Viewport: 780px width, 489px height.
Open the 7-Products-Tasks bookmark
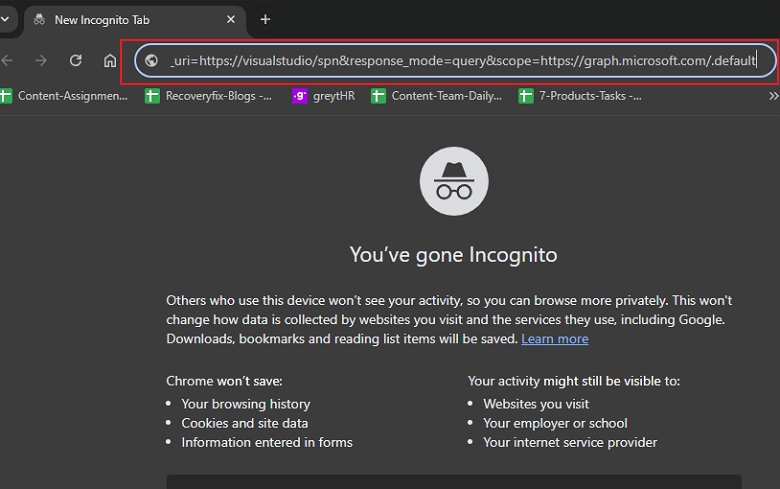580,96
